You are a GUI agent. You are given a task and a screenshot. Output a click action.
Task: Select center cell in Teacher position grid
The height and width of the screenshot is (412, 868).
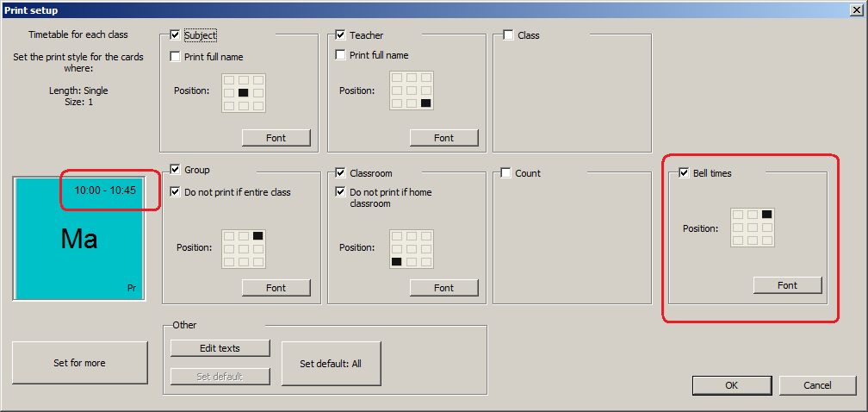coord(411,90)
